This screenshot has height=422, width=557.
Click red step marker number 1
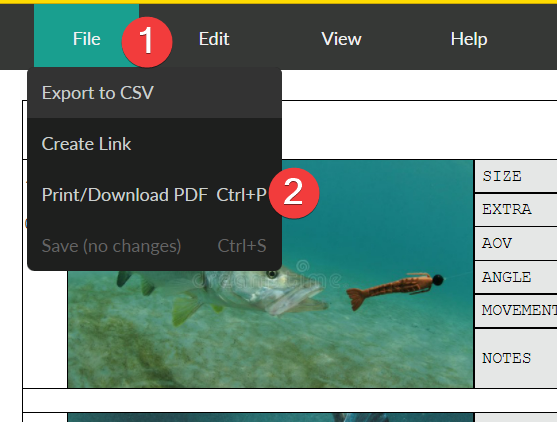tap(147, 42)
